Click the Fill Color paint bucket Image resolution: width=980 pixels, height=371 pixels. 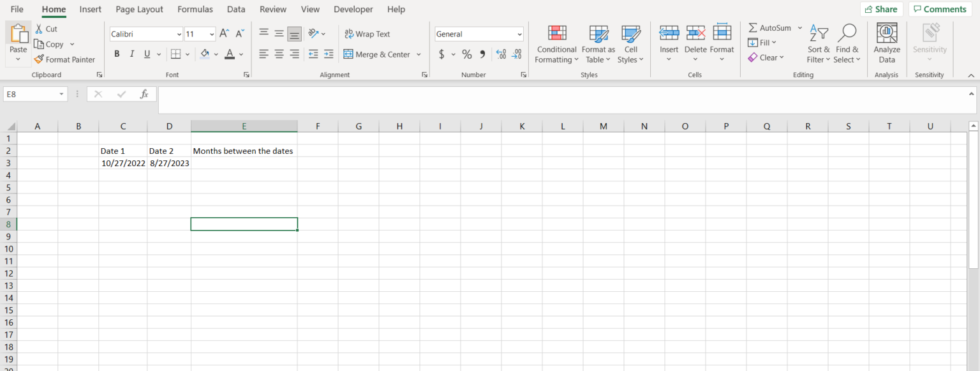[x=205, y=54]
